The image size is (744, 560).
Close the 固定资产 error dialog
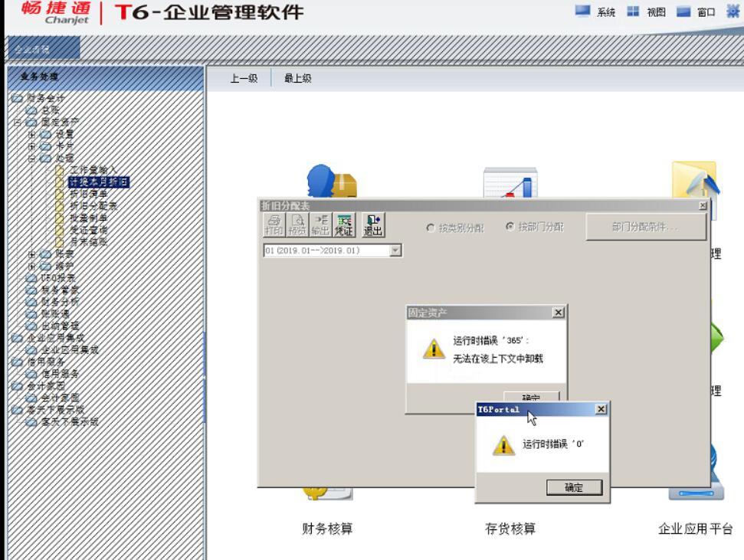coord(559,313)
